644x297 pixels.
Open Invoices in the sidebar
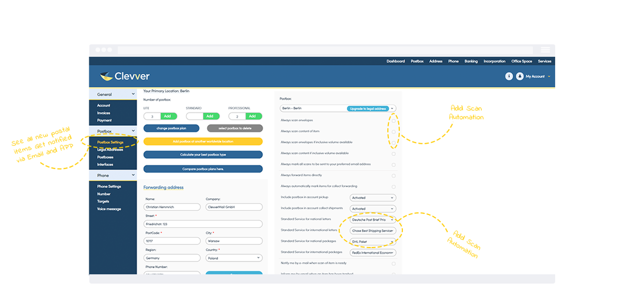click(104, 113)
